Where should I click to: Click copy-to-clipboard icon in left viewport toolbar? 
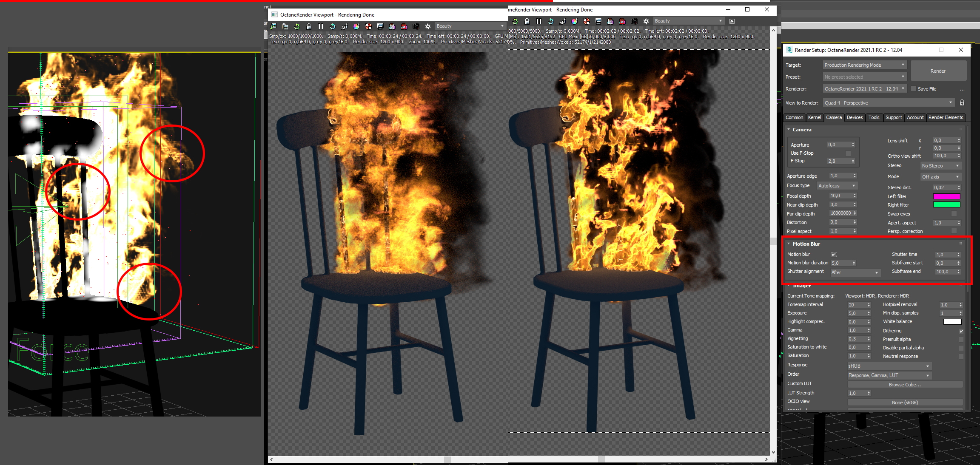tap(285, 26)
